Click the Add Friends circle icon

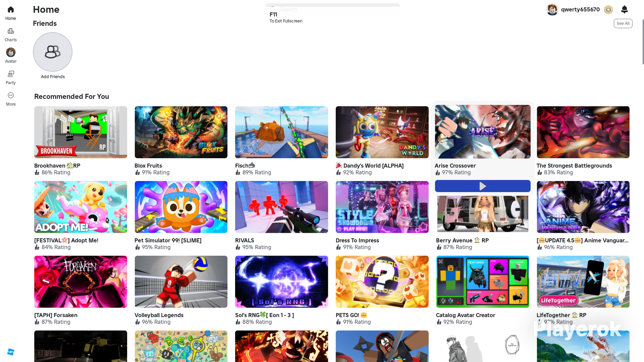pos(53,52)
